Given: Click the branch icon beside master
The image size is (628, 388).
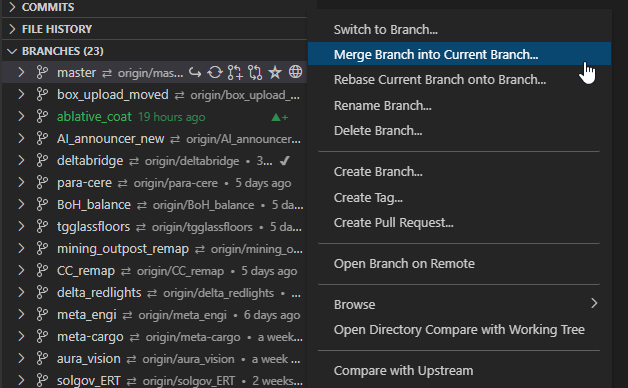Looking at the screenshot, I should (42, 72).
